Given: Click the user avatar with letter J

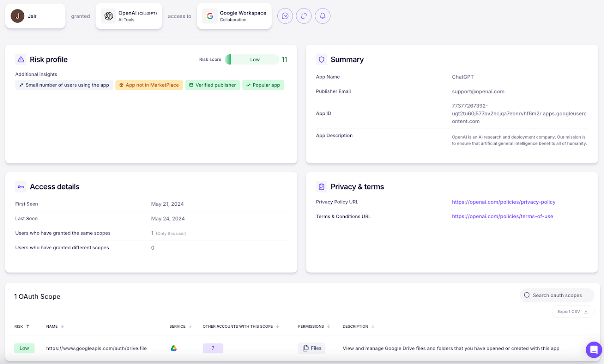Looking at the screenshot, I should (17, 16).
